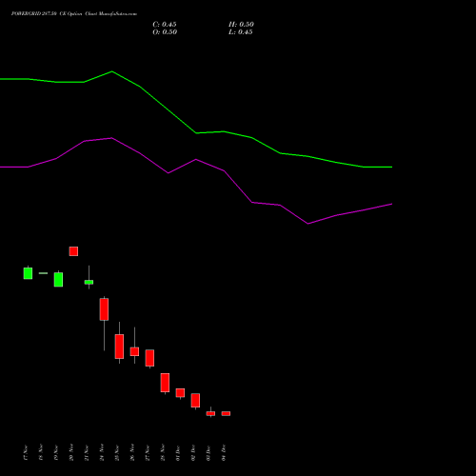The width and height of the screenshot is (476, 476).
Task: Click the POWERGRID CE Option chart title
Action: click(x=74, y=13)
